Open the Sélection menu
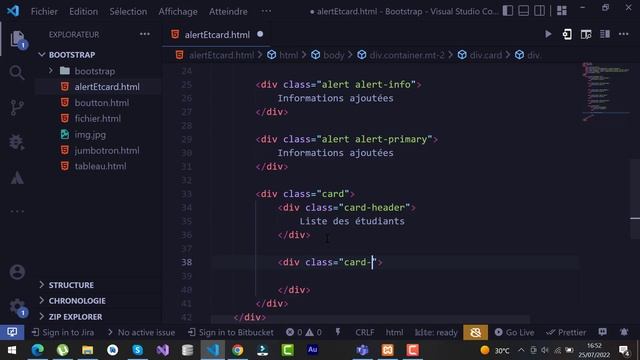Image resolution: width=640 pixels, height=360 pixels. (128, 11)
